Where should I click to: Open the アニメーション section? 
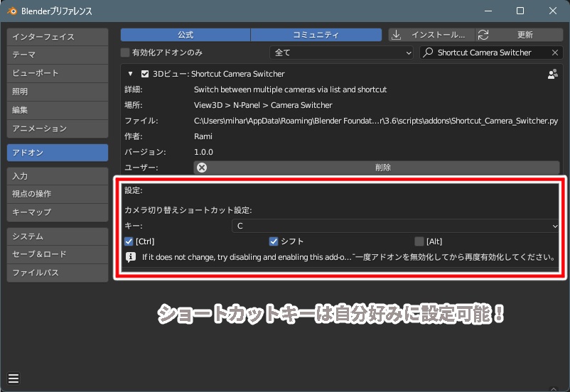tap(58, 129)
